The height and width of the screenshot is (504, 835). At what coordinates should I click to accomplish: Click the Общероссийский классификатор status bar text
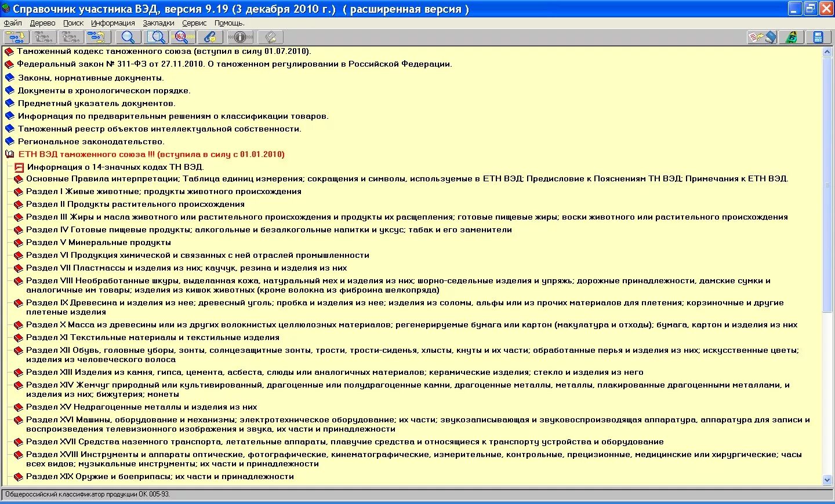pyautogui.click(x=88, y=495)
